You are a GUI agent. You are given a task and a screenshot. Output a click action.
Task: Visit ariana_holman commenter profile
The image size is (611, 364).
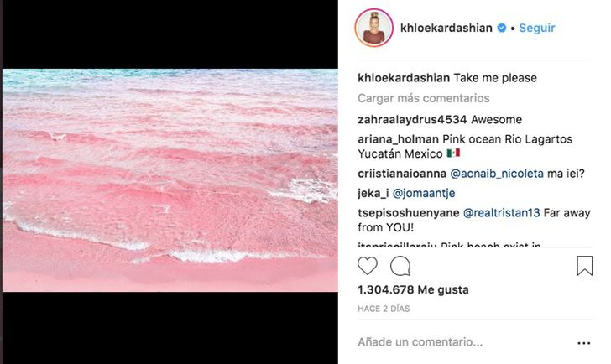[398, 139]
